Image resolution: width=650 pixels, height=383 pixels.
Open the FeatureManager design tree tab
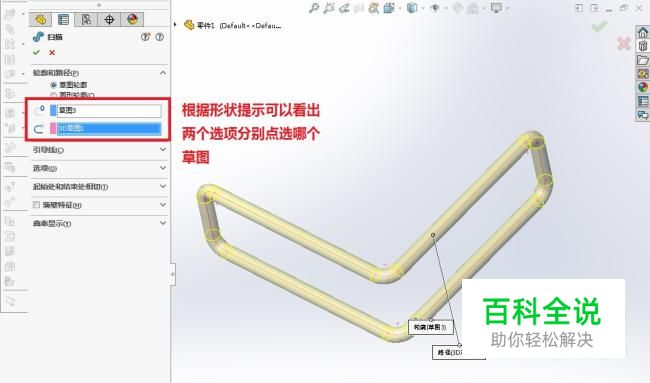point(40,19)
